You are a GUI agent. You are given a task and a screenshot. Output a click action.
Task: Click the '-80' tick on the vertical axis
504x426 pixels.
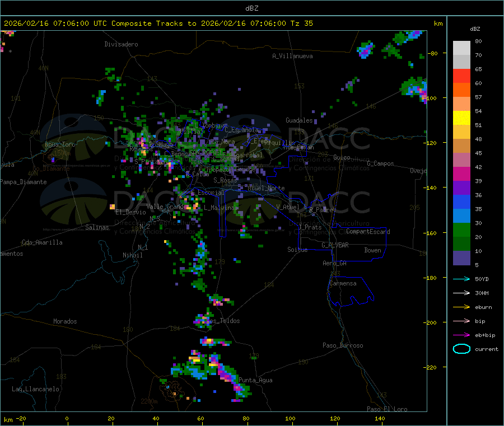(x=433, y=53)
